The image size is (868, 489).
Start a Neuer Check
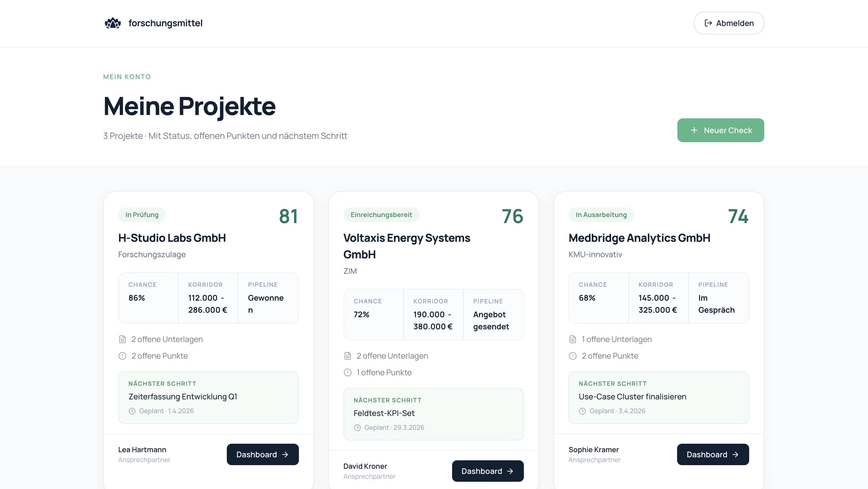click(721, 130)
